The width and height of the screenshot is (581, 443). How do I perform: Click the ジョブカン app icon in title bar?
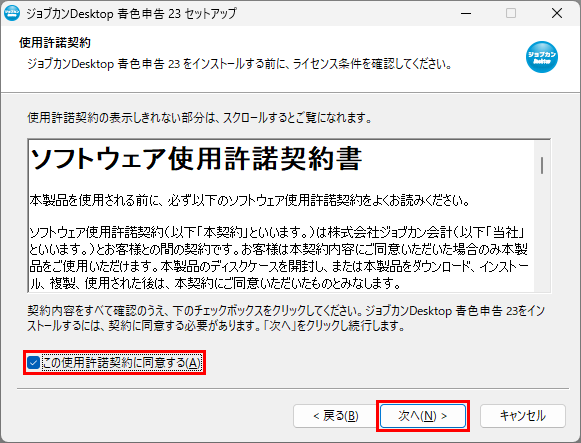click(x=12, y=13)
